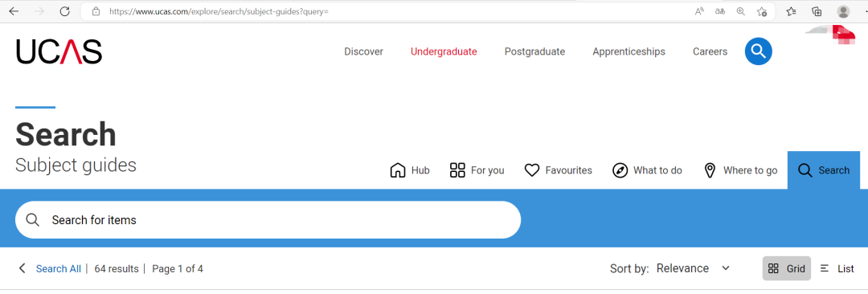
Task: Open Where to go location pin
Action: click(x=709, y=170)
